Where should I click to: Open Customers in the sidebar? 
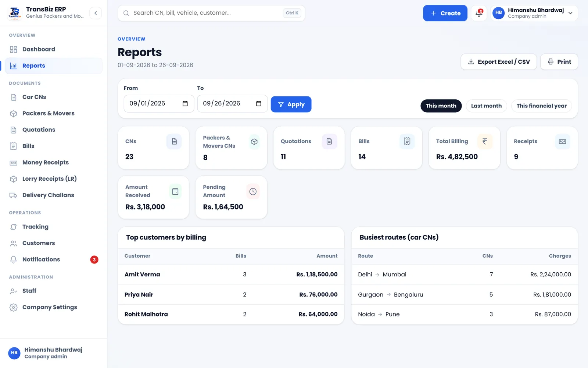(54, 243)
